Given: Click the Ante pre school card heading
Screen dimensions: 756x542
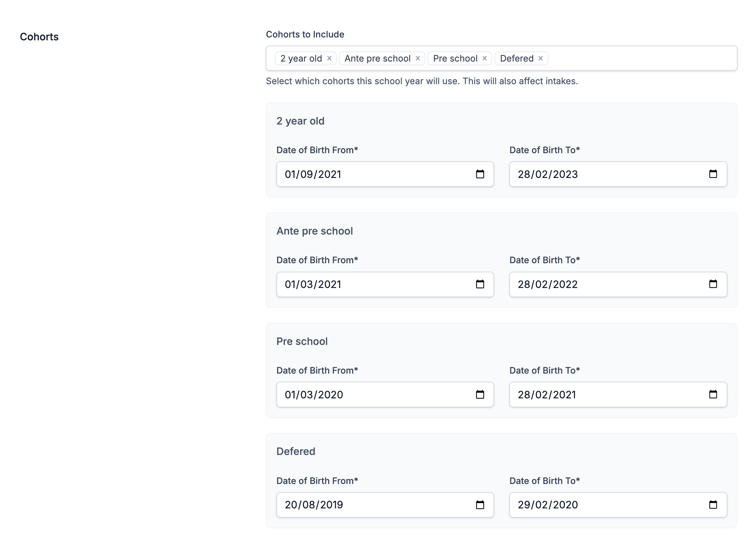Looking at the screenshot, I should [x=315, y=231].
